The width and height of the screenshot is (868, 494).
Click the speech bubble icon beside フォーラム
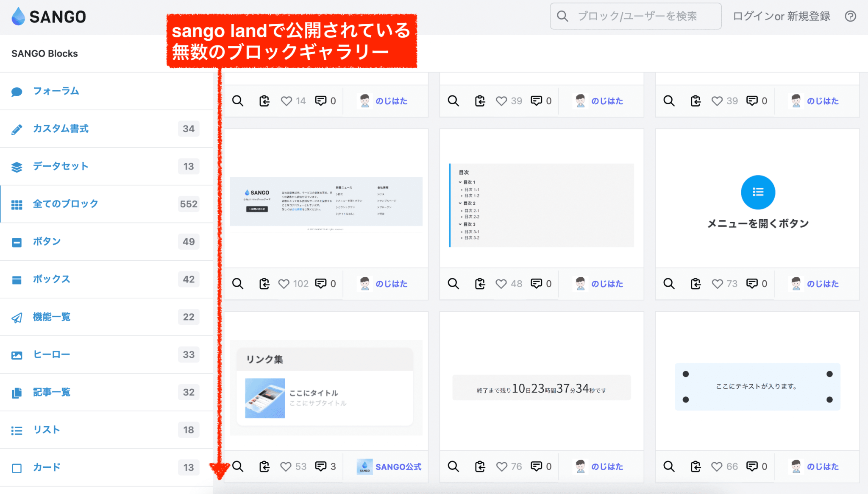(x=17, y=91)
